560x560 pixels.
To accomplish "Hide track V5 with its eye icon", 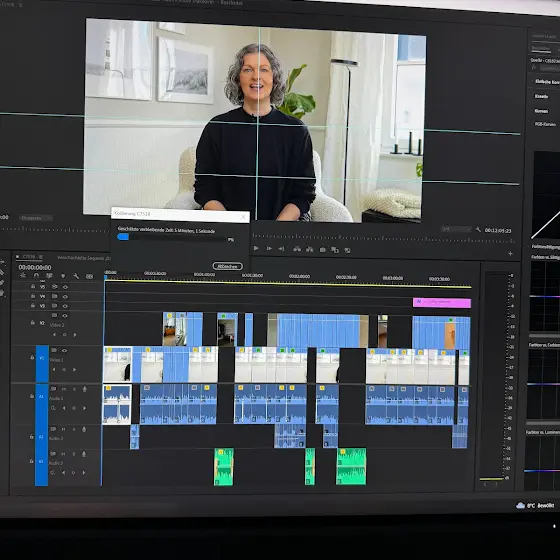I will click(65, 287).
